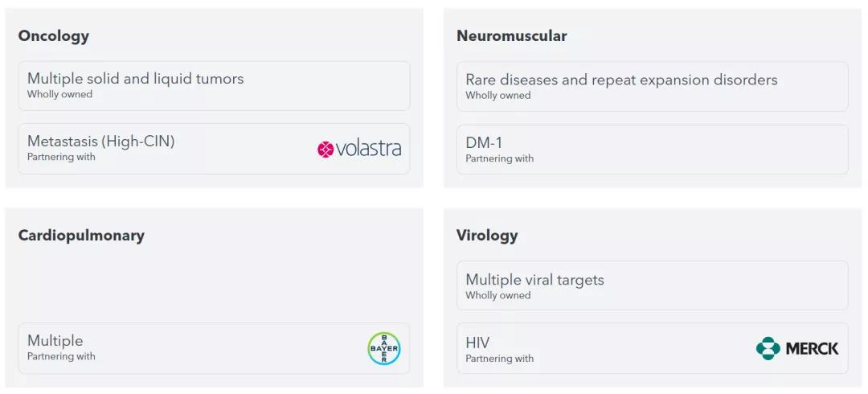
Task: Click the Virology section heading
Action: pyautogui.click(x=487, y=236)
